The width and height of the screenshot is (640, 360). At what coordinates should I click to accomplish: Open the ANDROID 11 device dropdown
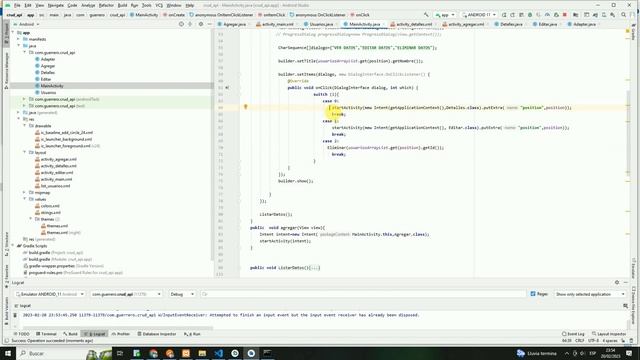tap(479, 15)
